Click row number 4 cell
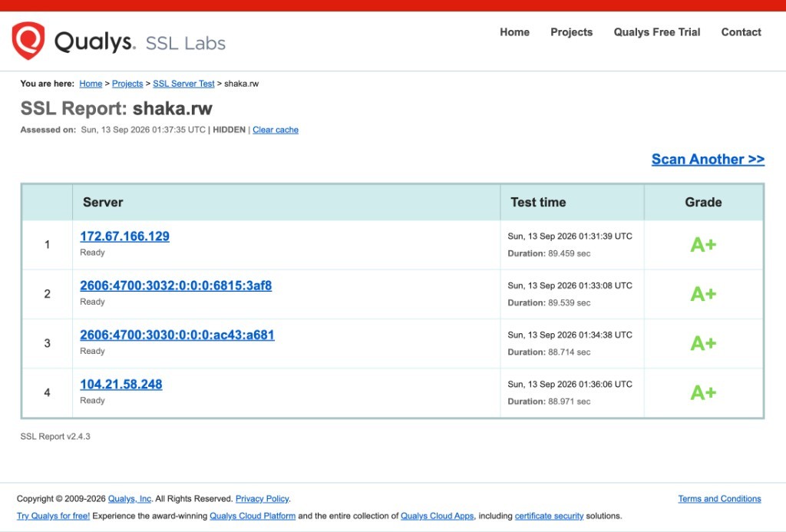This screenshot has width=786, height=532. [x=47, y=392]
